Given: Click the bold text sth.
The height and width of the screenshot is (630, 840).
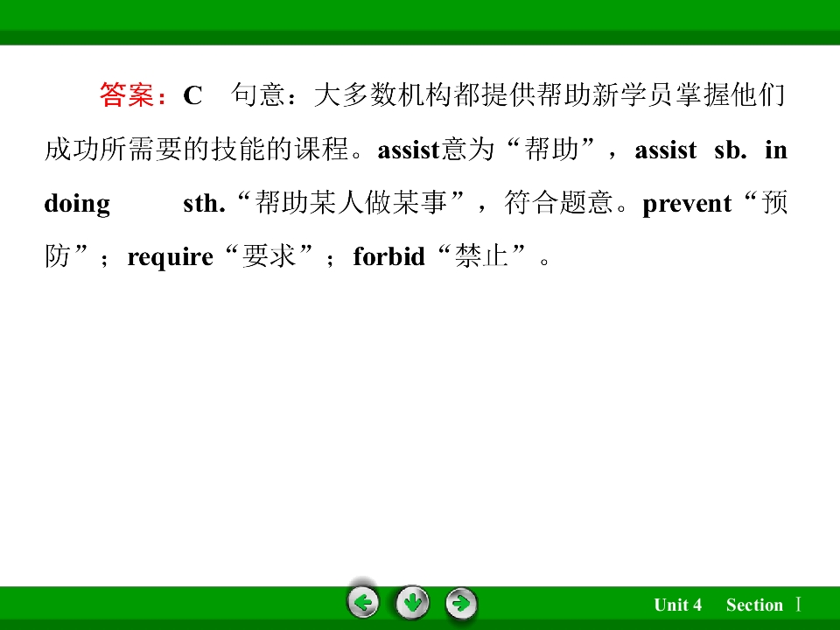Looking at the screenshot, I should tap(204, 204).
